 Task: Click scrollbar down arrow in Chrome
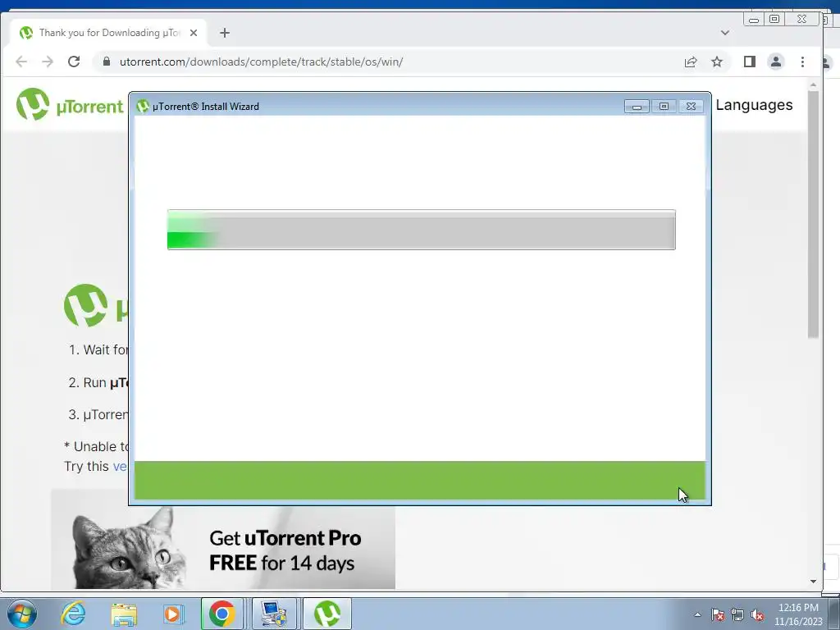pos(813,582)
